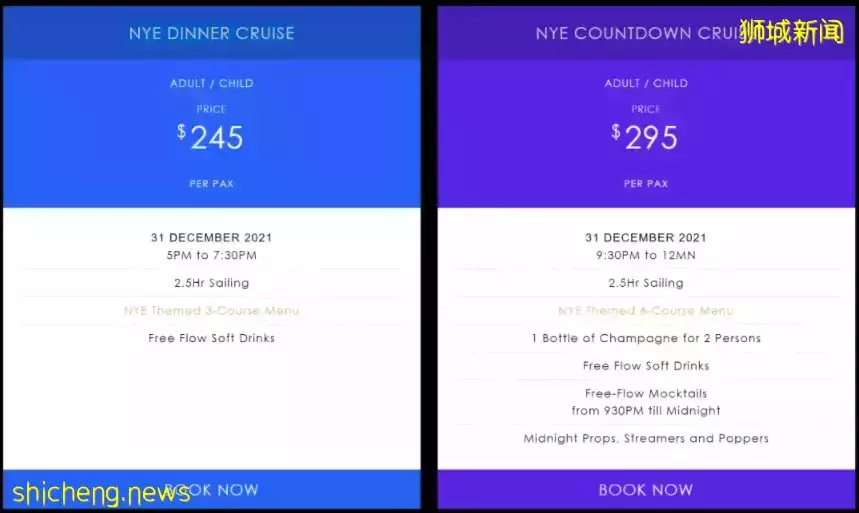Click Adult / Child label on the Countdown card
This screenshot has width=859, height=513.
(646, 83)
